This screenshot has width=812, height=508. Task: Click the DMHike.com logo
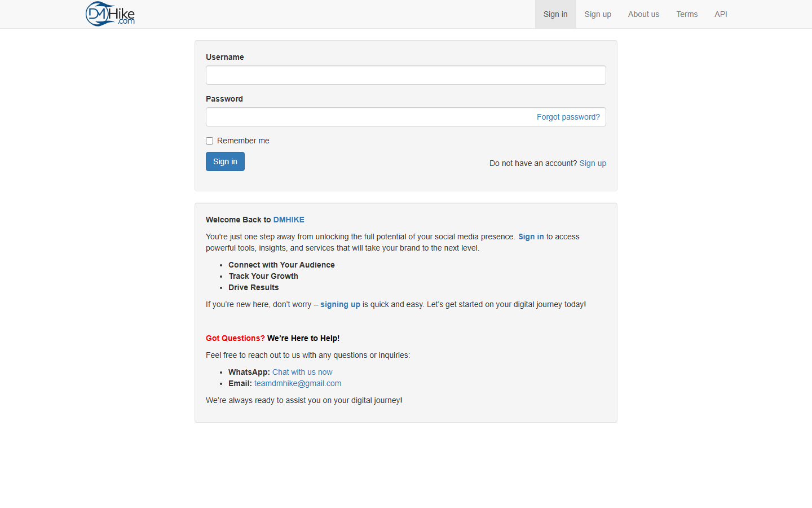tap(110, 14)
